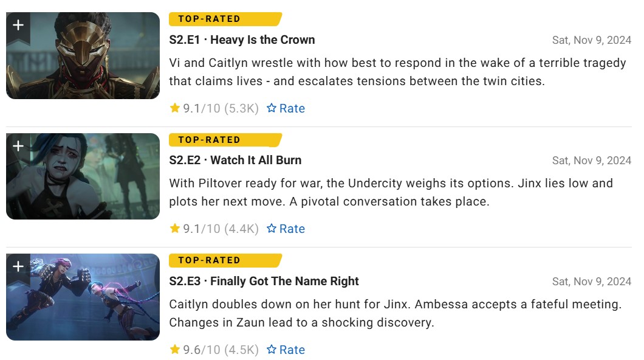Open S2.E3 Finally Got The Name Right
The image size is (644, 360).
pos(264,281)
